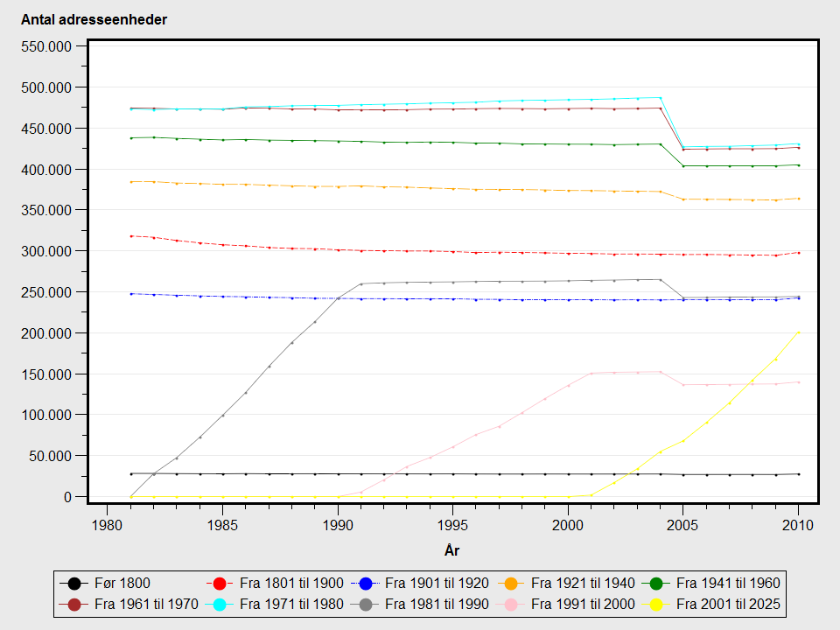Select the red "Fra 1801 til 1900" legend dot
This screenshot has height=630, width=840.
tap(220, 584)
